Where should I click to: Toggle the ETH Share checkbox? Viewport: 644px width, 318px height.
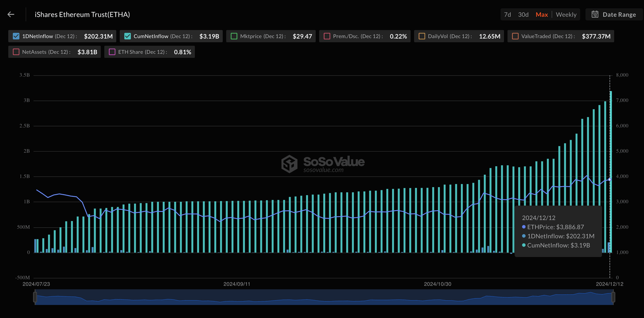112,52
